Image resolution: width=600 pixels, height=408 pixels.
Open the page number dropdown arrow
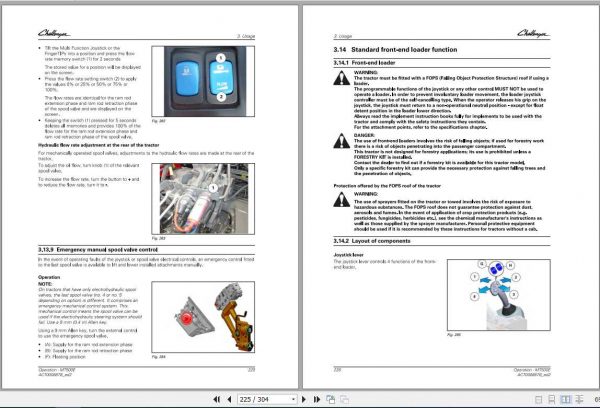point(293,399)
